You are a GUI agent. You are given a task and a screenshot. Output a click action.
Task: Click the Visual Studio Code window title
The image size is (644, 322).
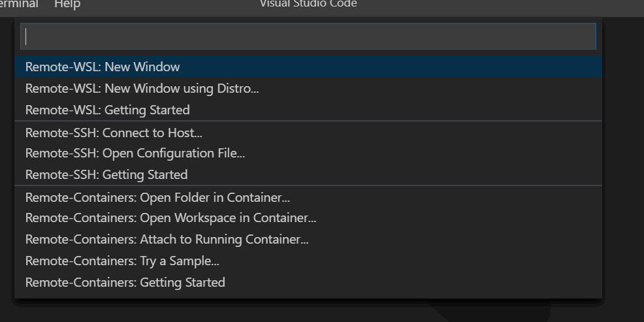tap(308, 4)
